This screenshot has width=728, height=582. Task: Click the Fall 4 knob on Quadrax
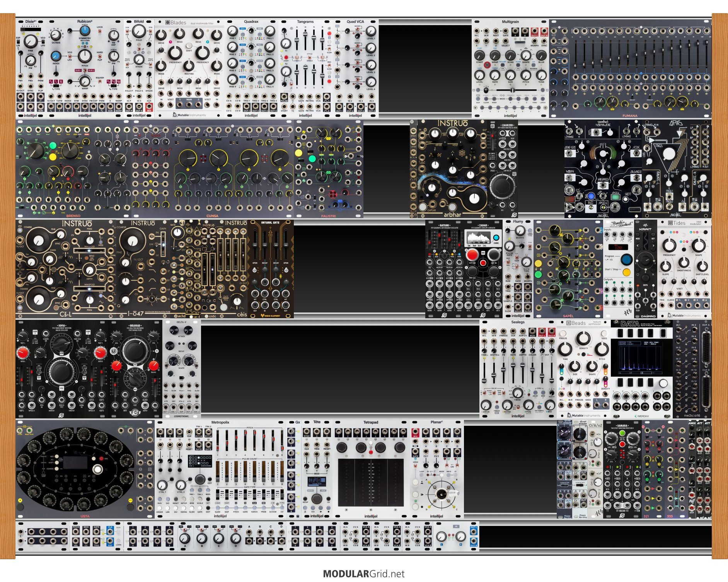pos(270,79)
